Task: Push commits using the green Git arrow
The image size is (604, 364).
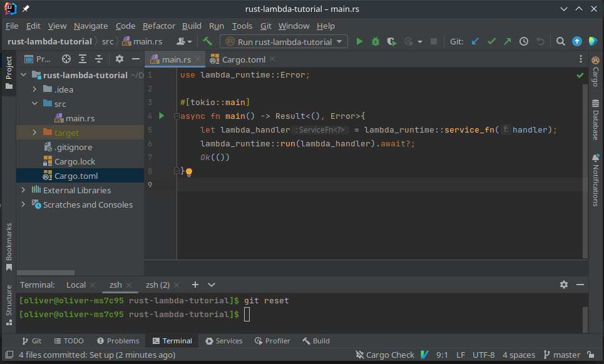Action: point(507,41)
